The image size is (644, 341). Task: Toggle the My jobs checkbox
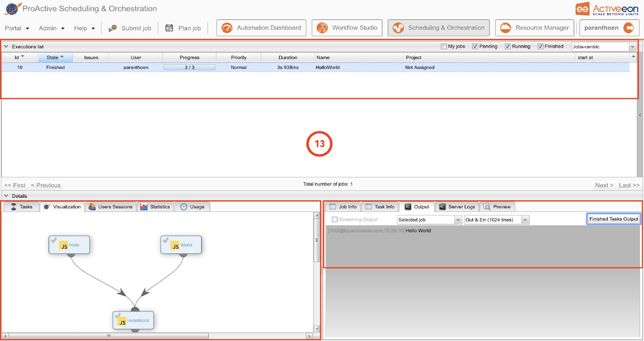444,47
